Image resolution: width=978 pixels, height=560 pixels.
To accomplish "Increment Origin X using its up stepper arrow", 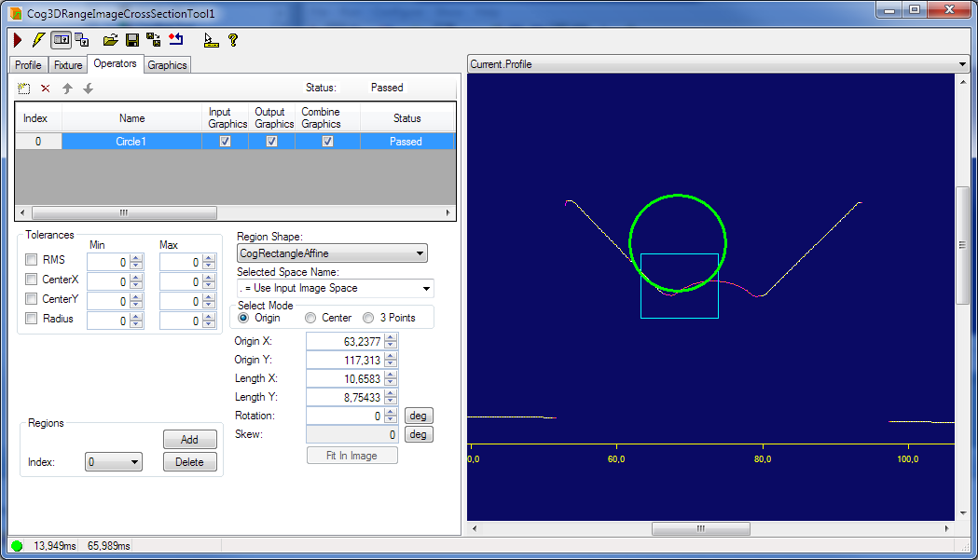I will pyautogui.click(x=391, y=337).
